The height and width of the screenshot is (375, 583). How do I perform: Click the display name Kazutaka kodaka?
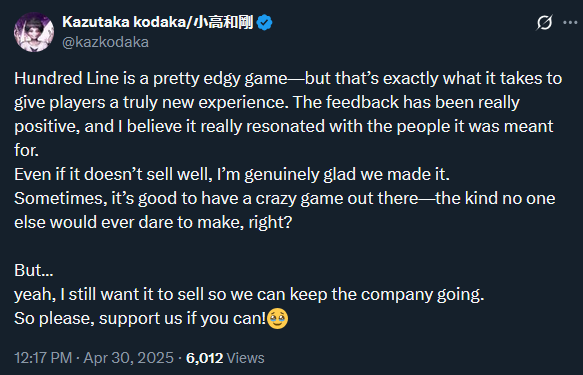click(123, 22)
